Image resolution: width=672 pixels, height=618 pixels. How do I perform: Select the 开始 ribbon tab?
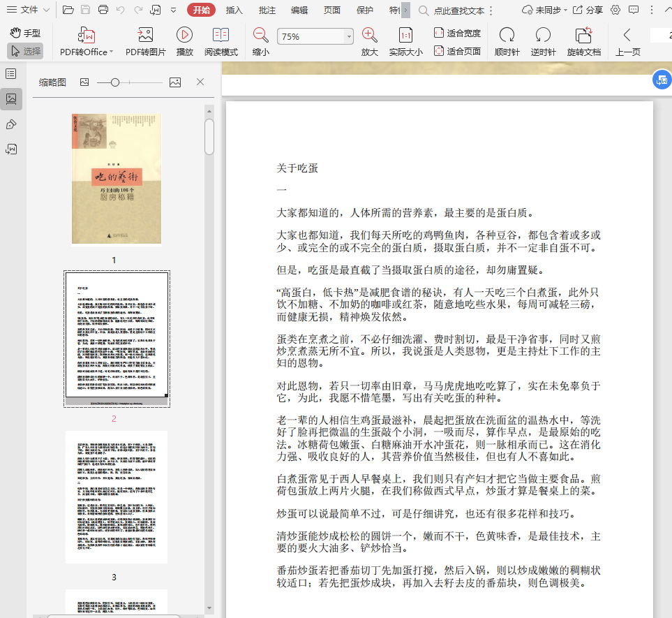202,10
